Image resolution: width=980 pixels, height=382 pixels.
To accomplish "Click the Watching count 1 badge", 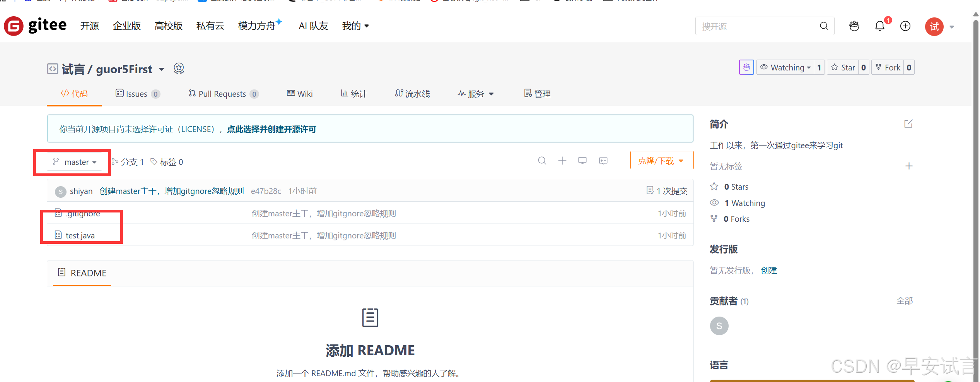I will coord(819,67).
